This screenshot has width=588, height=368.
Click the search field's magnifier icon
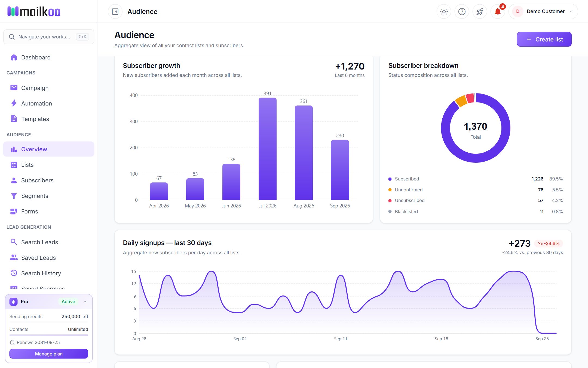(x=12, y=37)
